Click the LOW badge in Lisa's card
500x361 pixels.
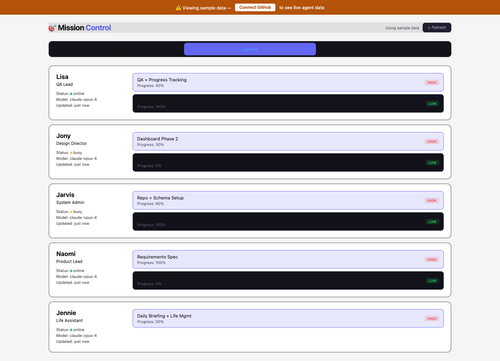pyautogui.click(x=432, y=104)
